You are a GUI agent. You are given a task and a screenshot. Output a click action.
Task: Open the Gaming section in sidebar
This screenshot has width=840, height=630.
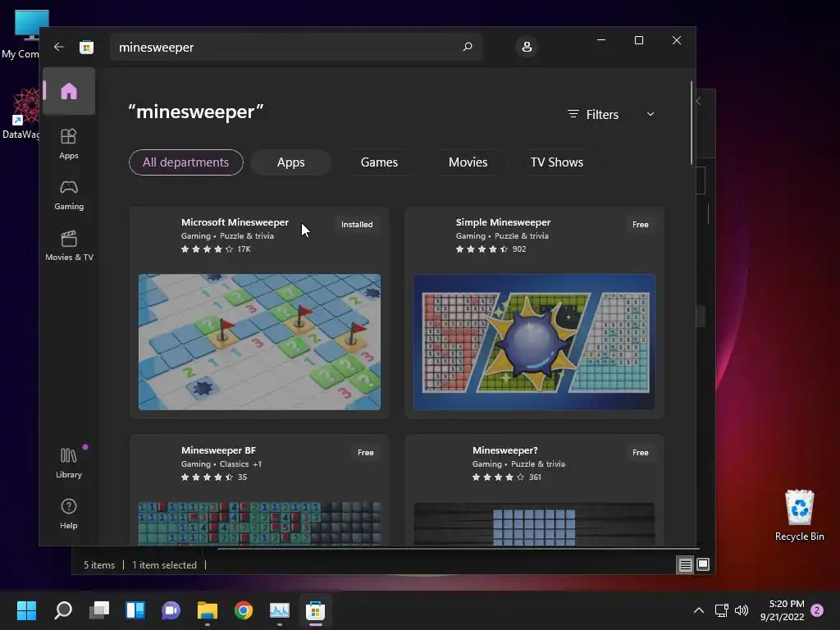[69, 195]
